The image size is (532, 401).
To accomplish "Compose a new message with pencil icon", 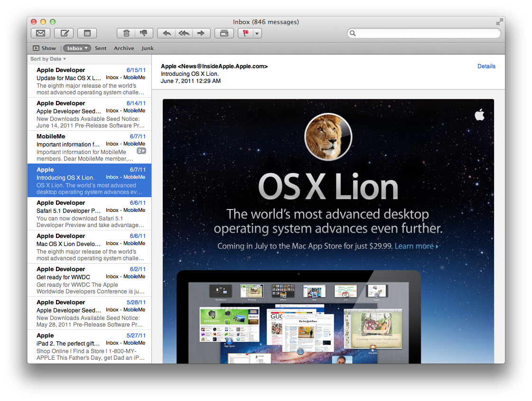I will tap(64, 33).
